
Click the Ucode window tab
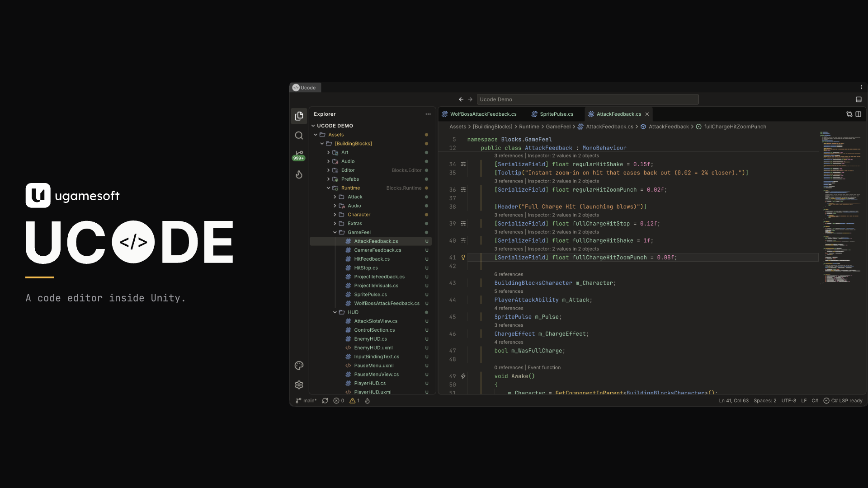coord(305,88)
